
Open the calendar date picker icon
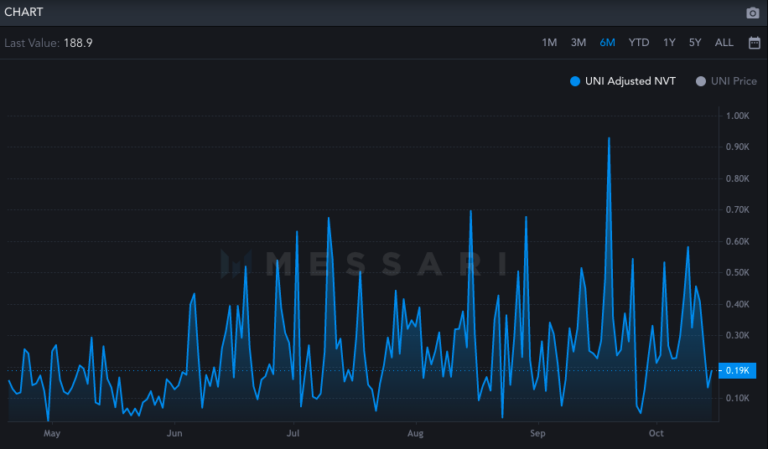pyautogui.click(x=754, y=43)
